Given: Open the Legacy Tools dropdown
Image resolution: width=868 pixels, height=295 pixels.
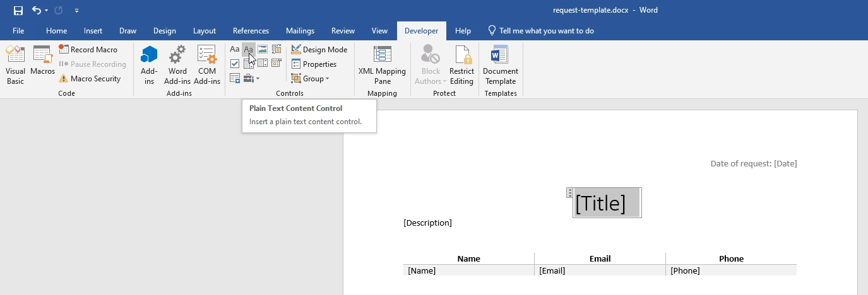Looking at the screenshot, I should [252, 78].
